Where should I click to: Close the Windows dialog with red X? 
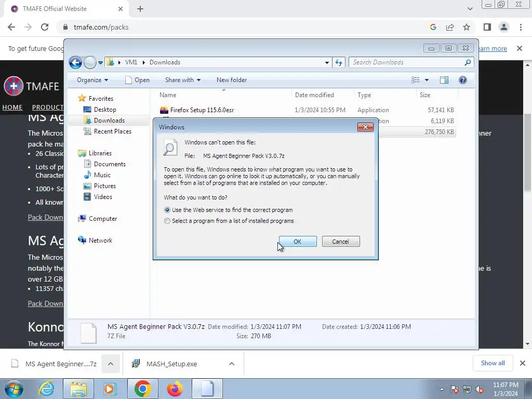(x=365, y=127)
